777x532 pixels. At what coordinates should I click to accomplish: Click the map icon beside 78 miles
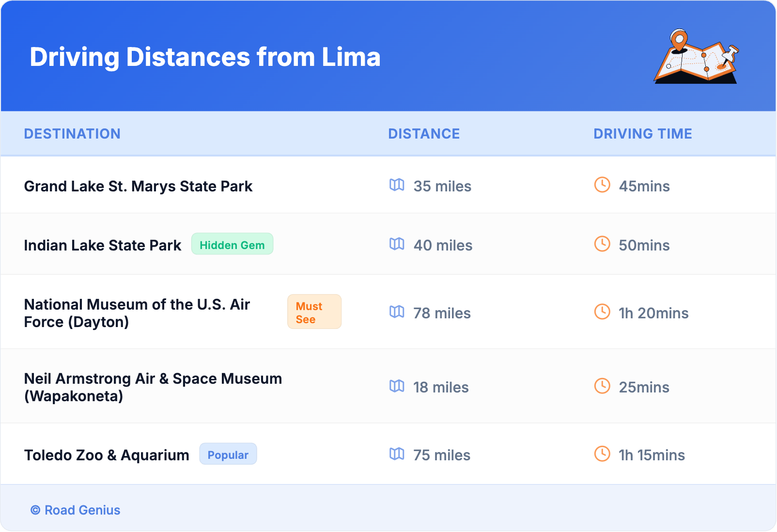tap(397, 312)
